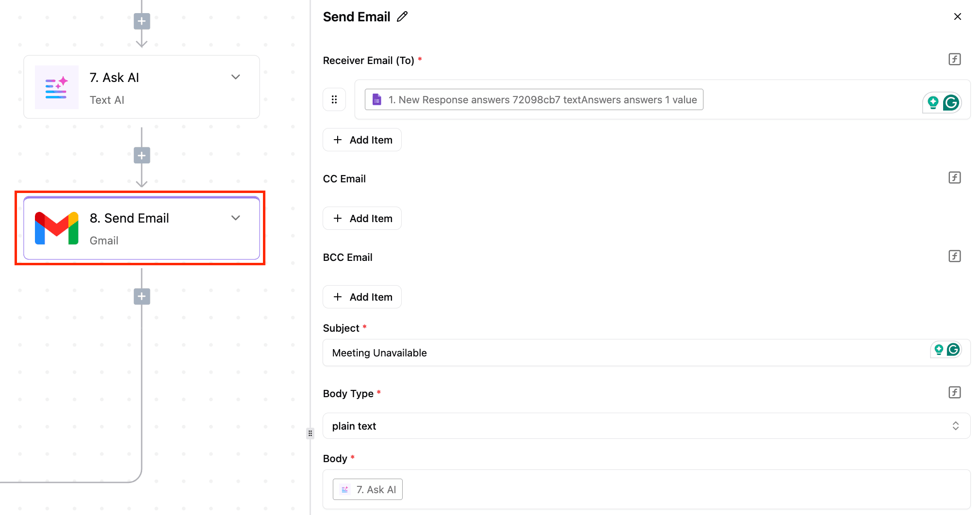Toggle dynamic value for CC Email field
The height and width of the screenshot is (515, 980).
954,177
